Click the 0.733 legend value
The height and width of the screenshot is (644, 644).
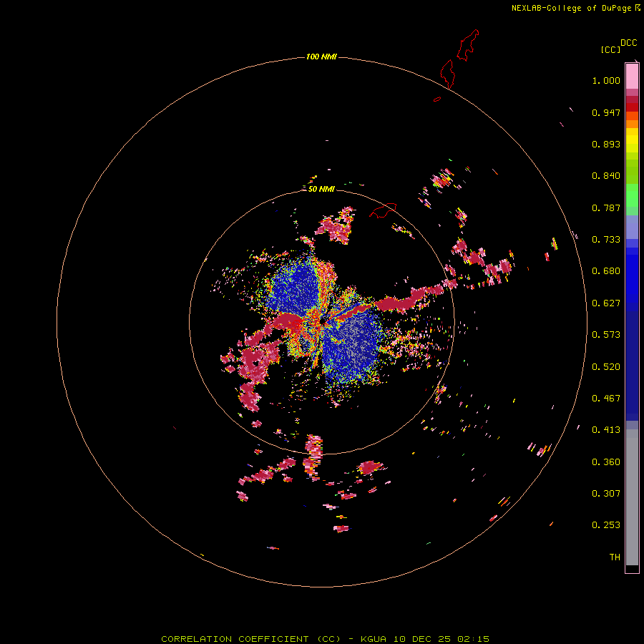coord(606,240)
